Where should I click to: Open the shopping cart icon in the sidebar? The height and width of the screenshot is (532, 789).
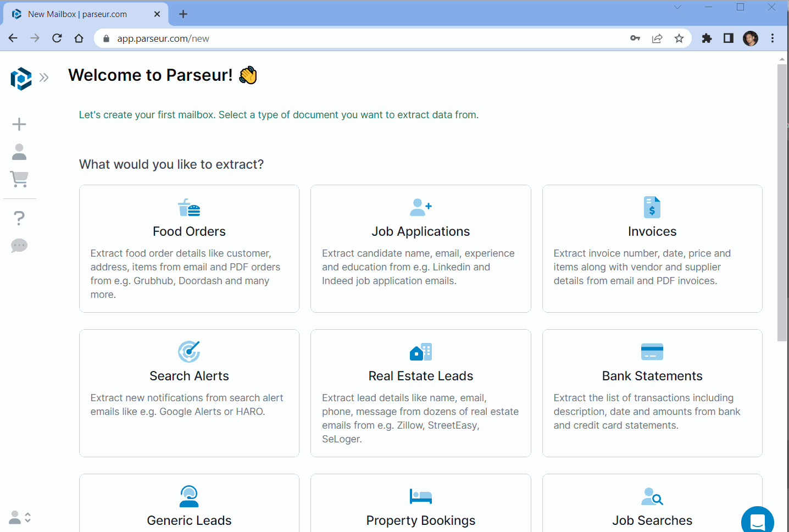[19, 179]
